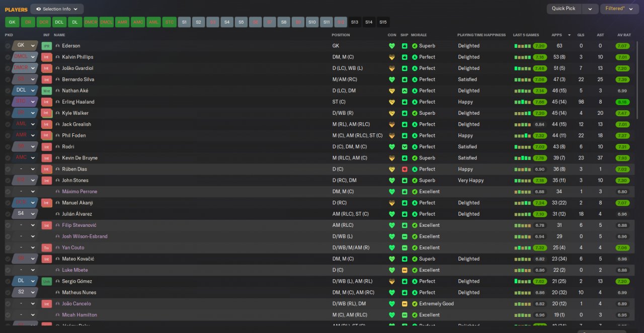The width and height of the screenshot is (644, 333).
Task: Select the DCL position chip
Action: [59, 22]
